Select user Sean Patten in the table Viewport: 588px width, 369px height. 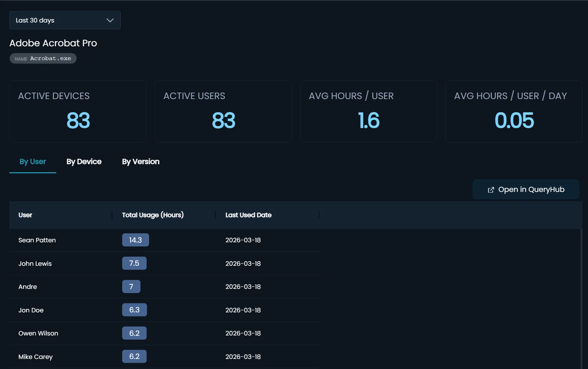37,240
